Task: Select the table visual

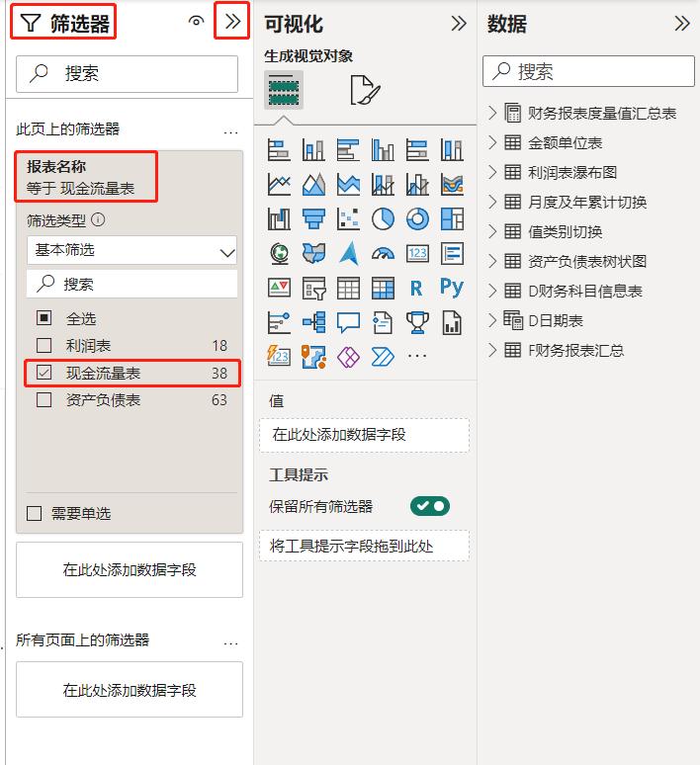Action: (x=348, y=289)
